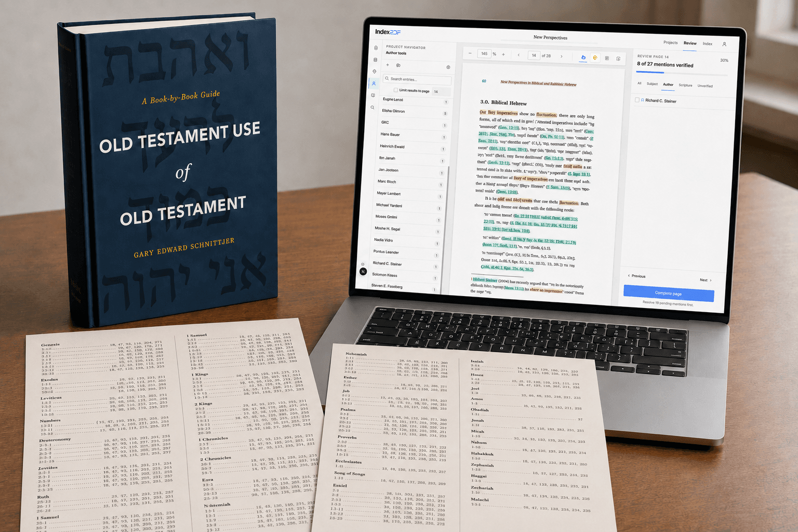Click the 3.0. Biblical Hebrew heading
Screen dimensions: 798x532
(x=503, y=102)
